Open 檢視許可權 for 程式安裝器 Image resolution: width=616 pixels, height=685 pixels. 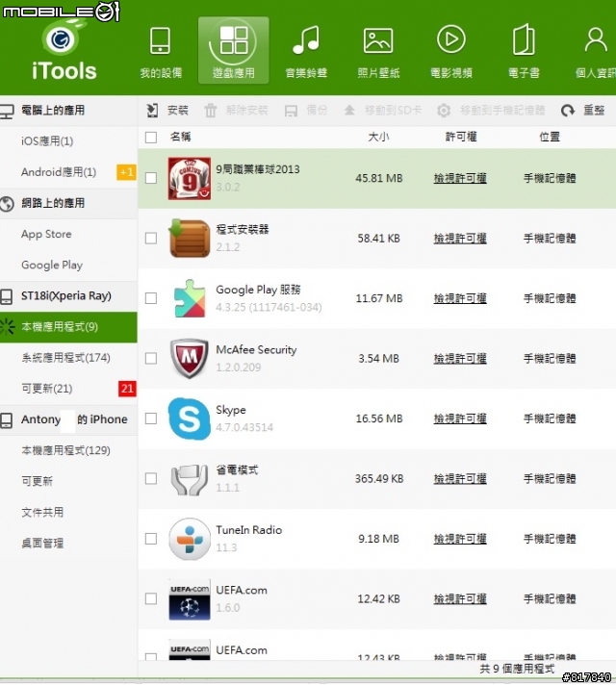coord(460,239)
